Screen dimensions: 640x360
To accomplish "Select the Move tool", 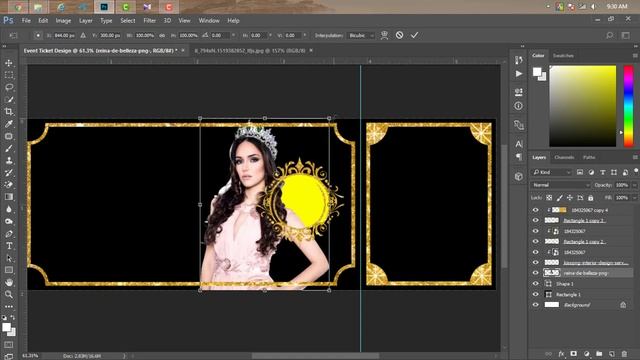I will (9, 63).
